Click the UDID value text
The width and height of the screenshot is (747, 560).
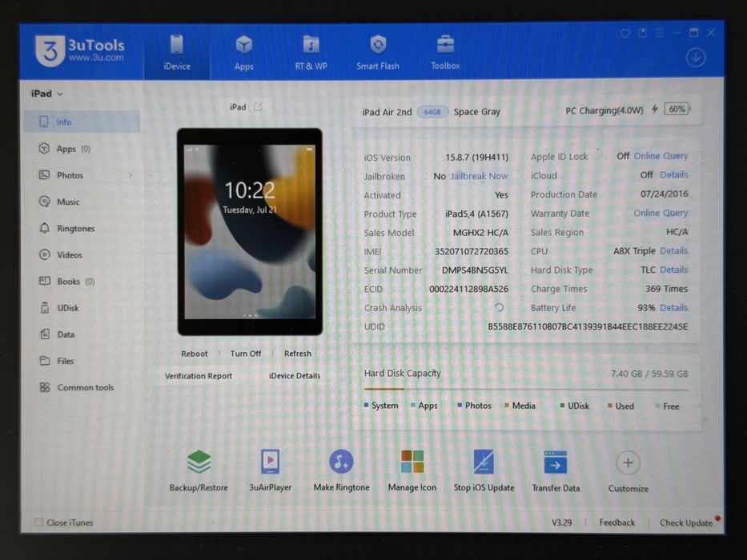point(588,326)
